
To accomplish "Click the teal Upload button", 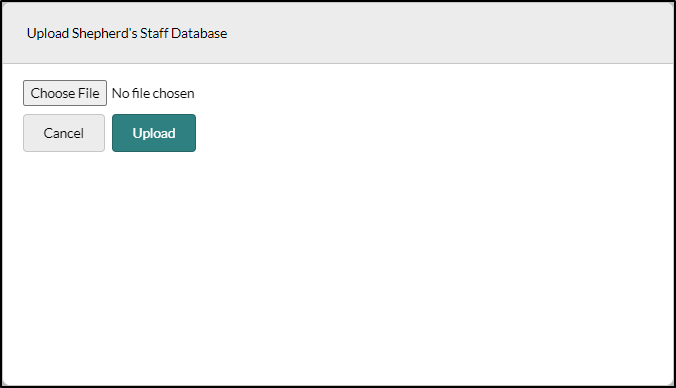I will pyautogui.click(x=154, y=133).
